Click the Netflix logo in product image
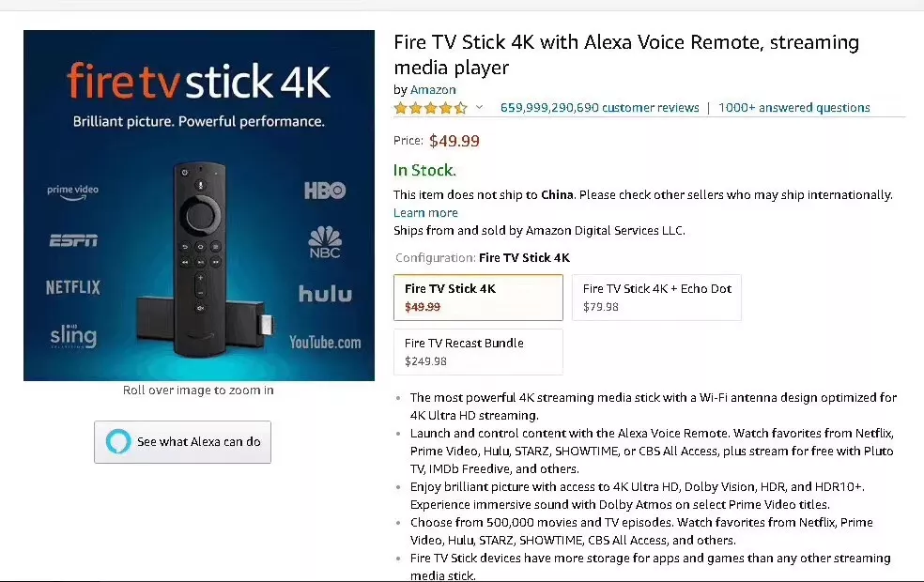 (73, 287)
